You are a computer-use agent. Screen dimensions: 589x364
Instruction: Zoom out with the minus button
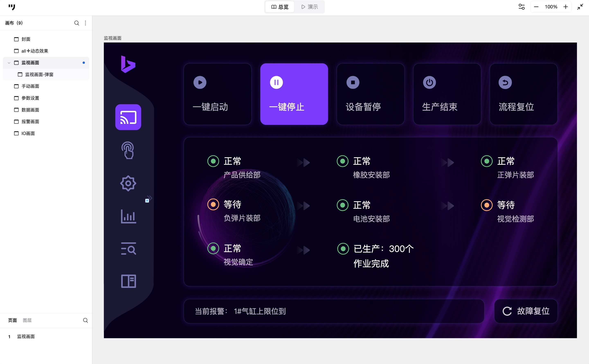pyautogui.click(x=536, y=7)
